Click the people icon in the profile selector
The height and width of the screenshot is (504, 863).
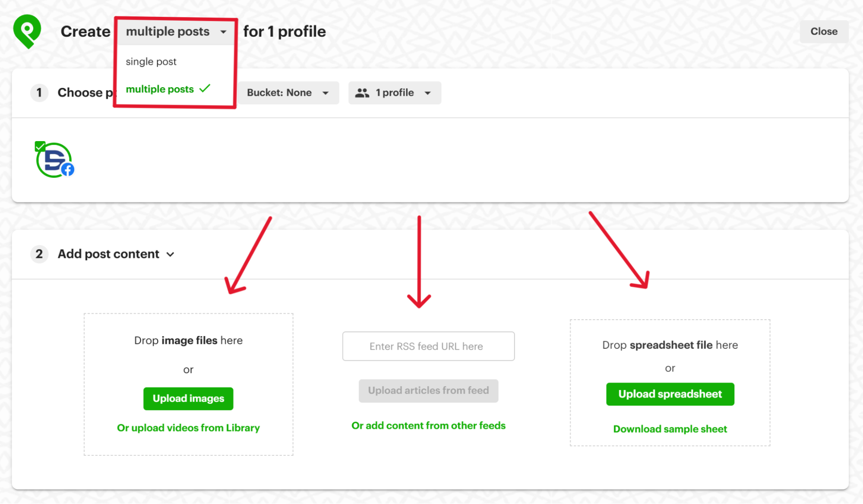(363, 92)
